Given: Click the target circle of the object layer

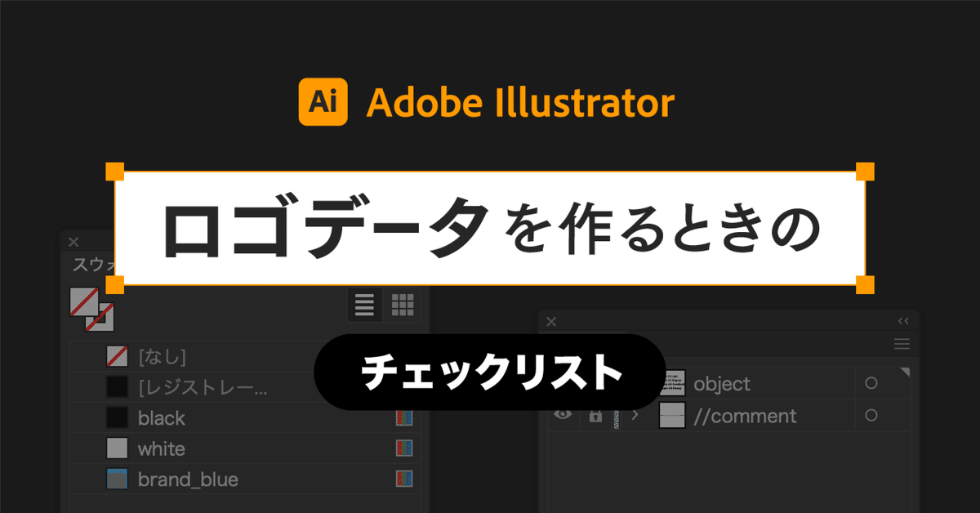Looking at the screenshot, I should 871,382.
